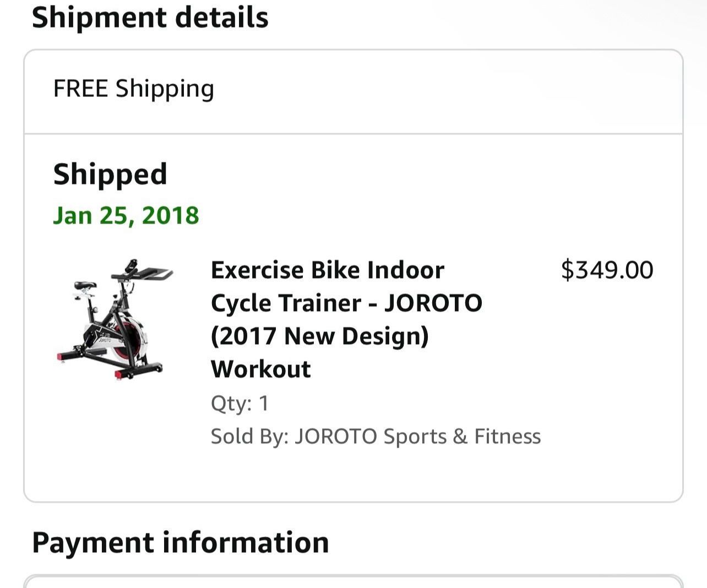Click the word "details" in Shipment details
This screenshot has width=707, height=588.
tap(222, 18)
